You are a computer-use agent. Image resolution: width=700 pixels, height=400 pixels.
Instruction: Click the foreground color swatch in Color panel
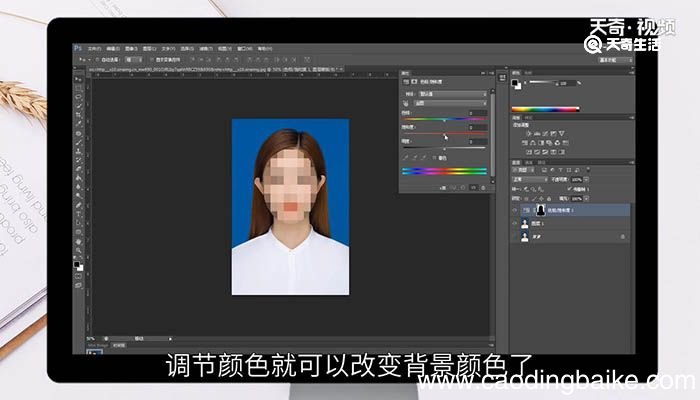click(x=515, y=82)
